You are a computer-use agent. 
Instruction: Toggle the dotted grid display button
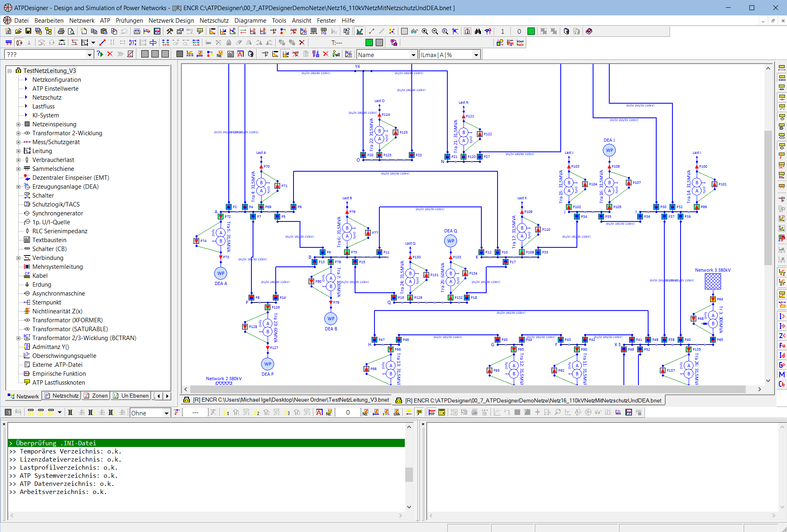tap(404, 31)
